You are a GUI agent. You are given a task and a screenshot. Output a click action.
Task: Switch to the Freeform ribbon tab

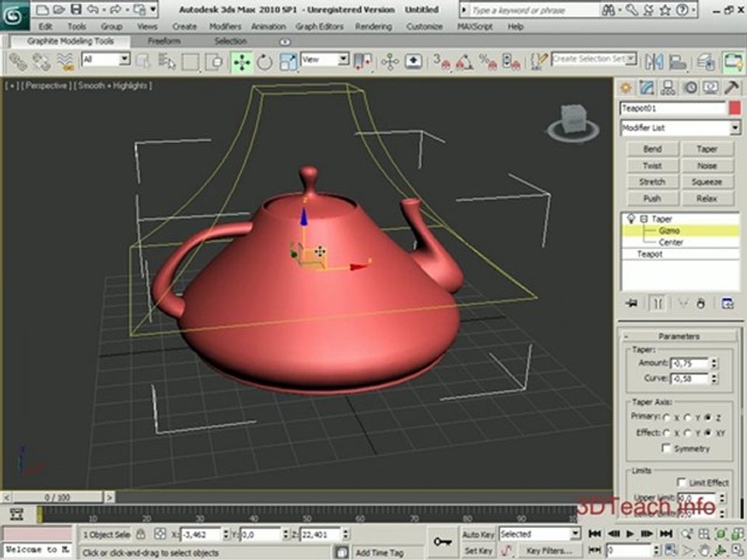point(164,41)
